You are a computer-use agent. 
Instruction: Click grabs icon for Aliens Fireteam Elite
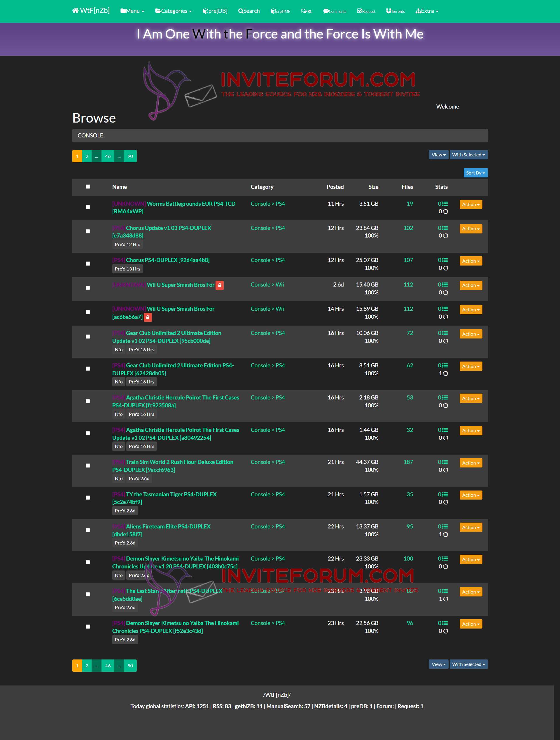[x=445, y=535]
